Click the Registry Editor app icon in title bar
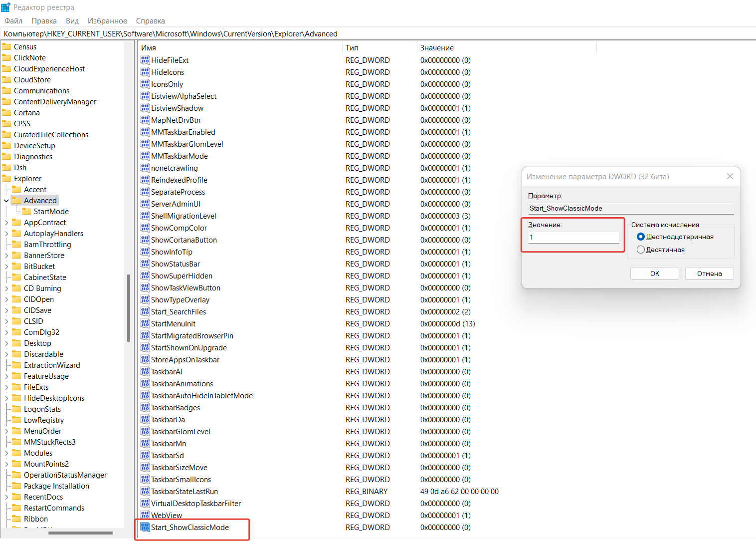The height and width of the screenshot is (541, 756). click(5, 7)
